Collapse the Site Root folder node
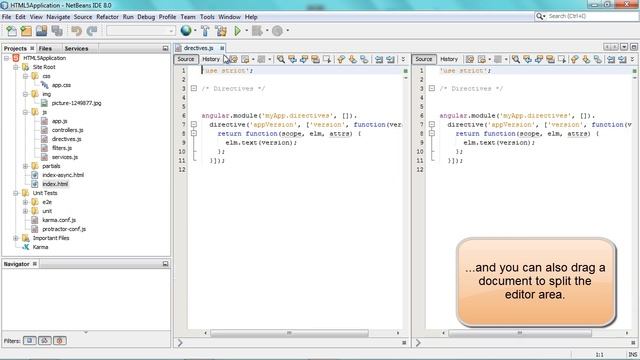 (16, 67)
